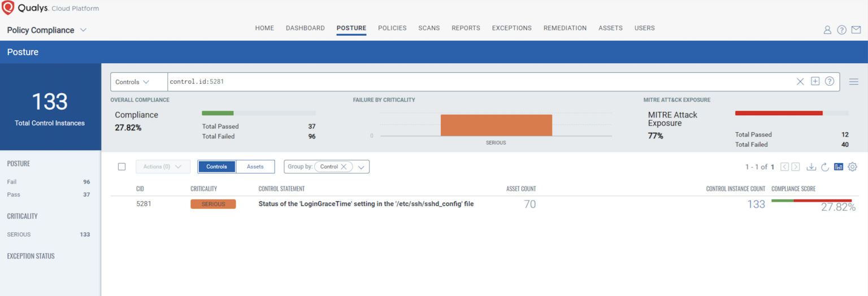Screen dimensions: 868x296
Task: Open the DASHBOARD tab
Action: (x=305, y=28)
